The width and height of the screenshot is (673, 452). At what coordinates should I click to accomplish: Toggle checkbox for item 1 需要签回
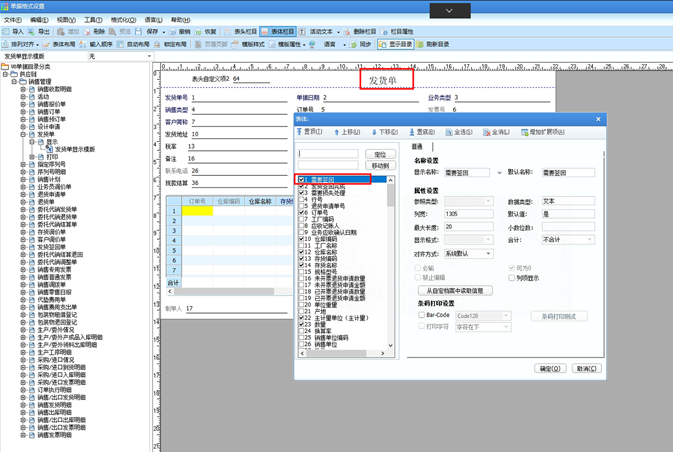click(301, 179)
